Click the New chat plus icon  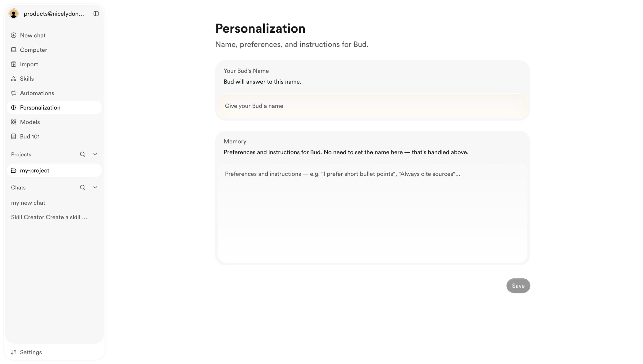[x=14, y=35]
